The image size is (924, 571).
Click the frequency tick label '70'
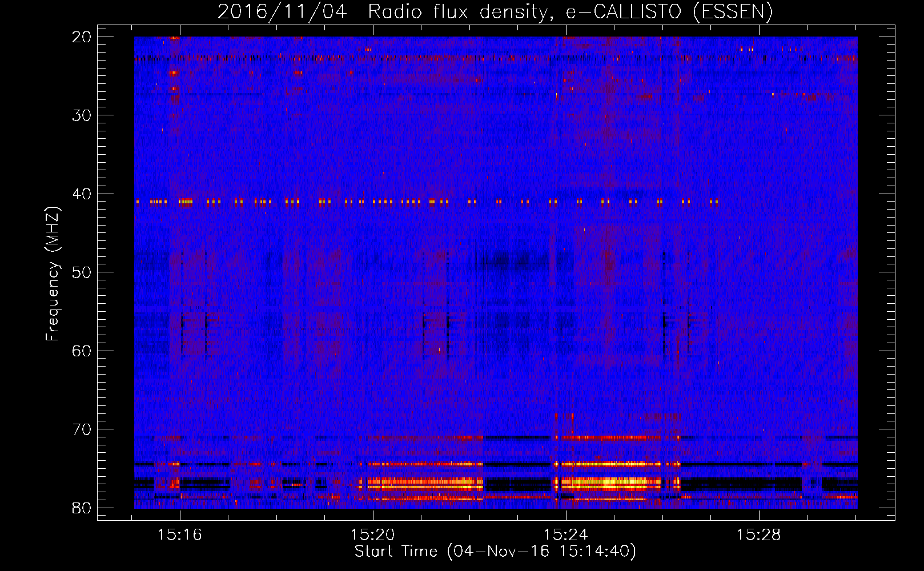82,429
